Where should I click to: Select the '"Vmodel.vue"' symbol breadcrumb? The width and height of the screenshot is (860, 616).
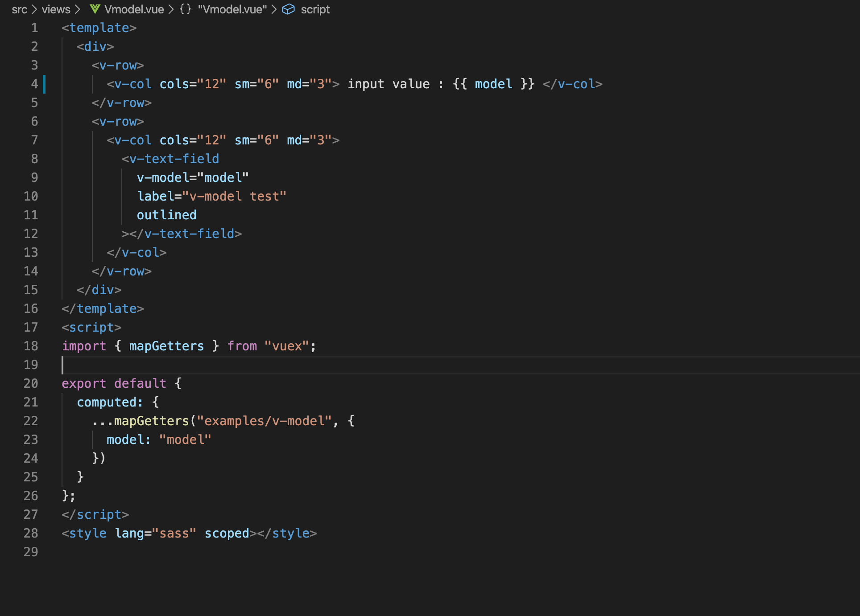pos(232,9)
